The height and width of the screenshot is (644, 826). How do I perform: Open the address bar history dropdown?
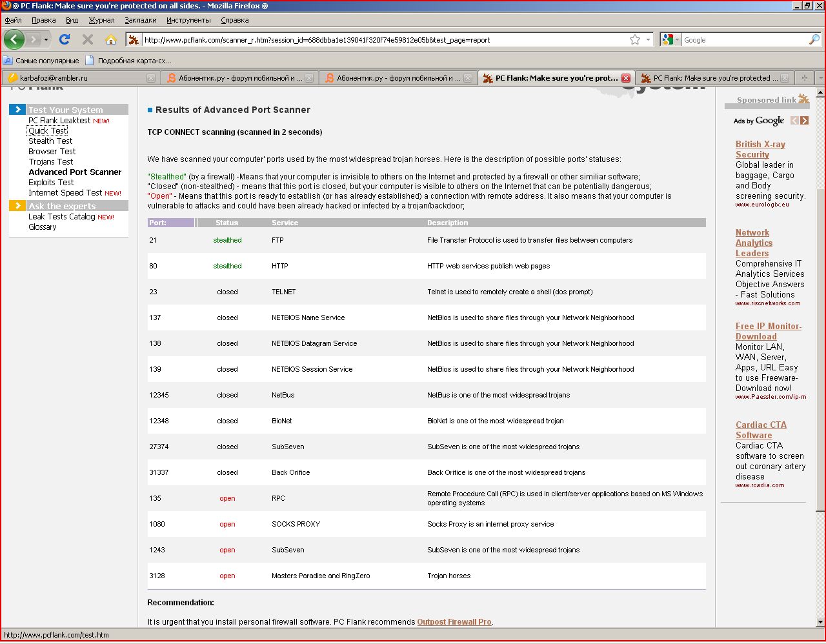click(x=648, y=39)
